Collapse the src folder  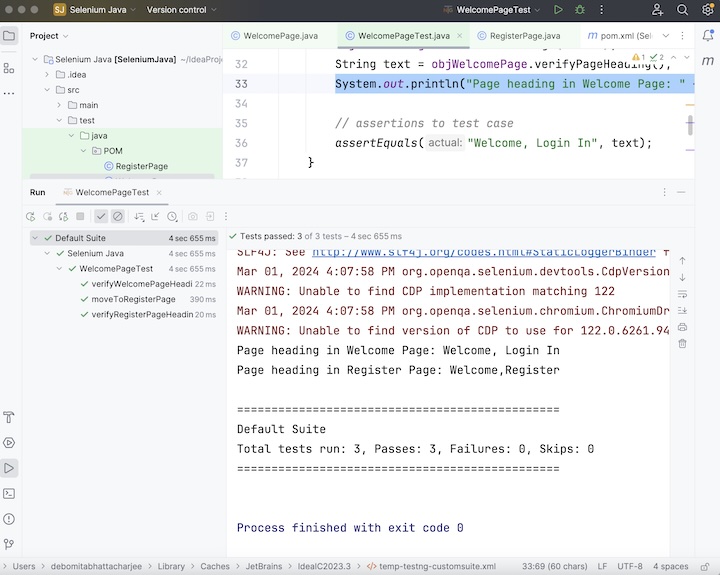47,90
